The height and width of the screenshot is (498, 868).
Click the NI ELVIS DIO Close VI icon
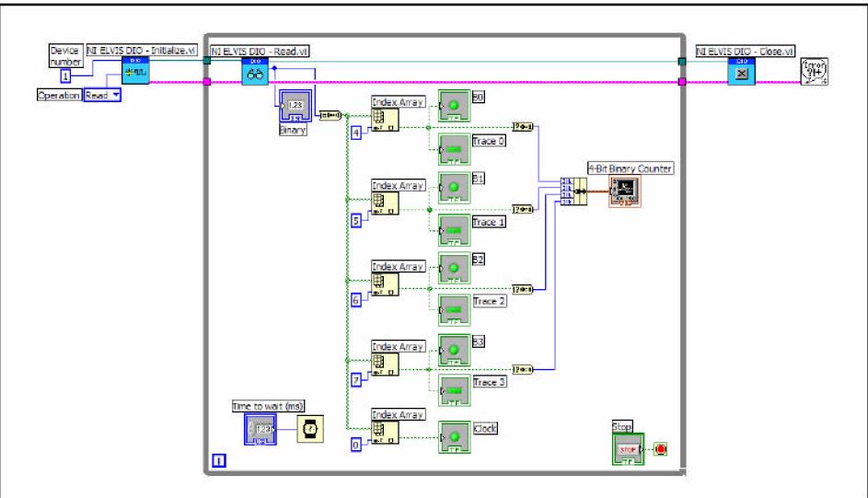coord(740,75)
